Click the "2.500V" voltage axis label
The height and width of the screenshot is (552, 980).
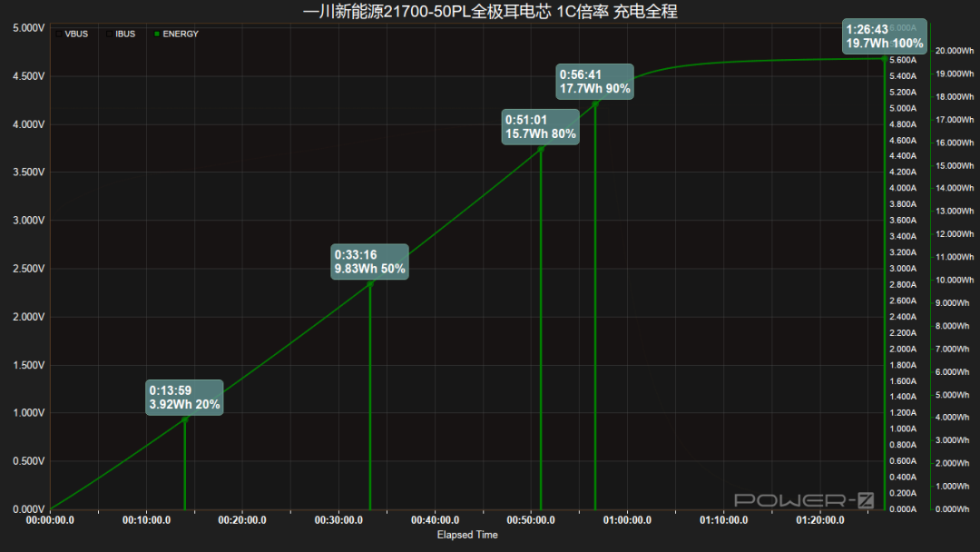pyautogui.click(x=29, y=269)
